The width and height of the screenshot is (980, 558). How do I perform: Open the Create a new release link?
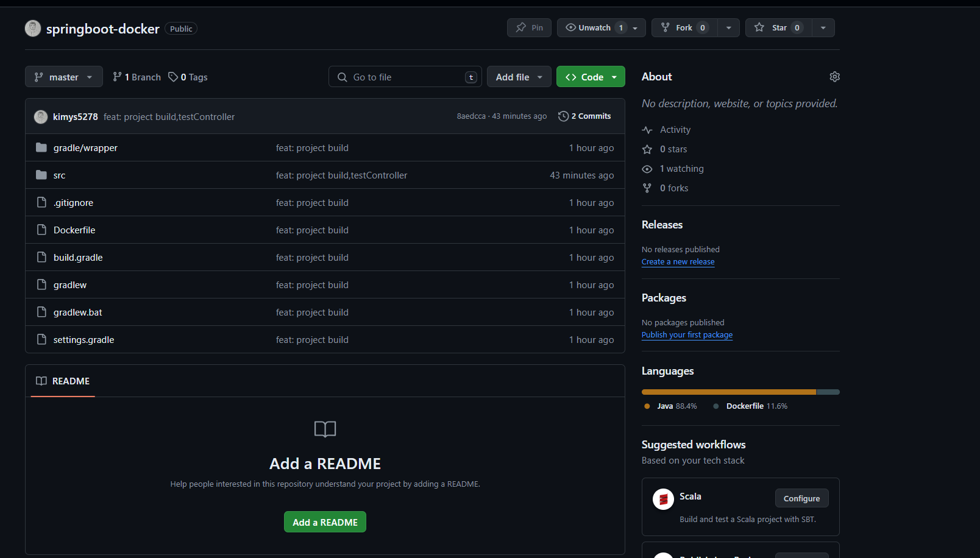[678, 262]
